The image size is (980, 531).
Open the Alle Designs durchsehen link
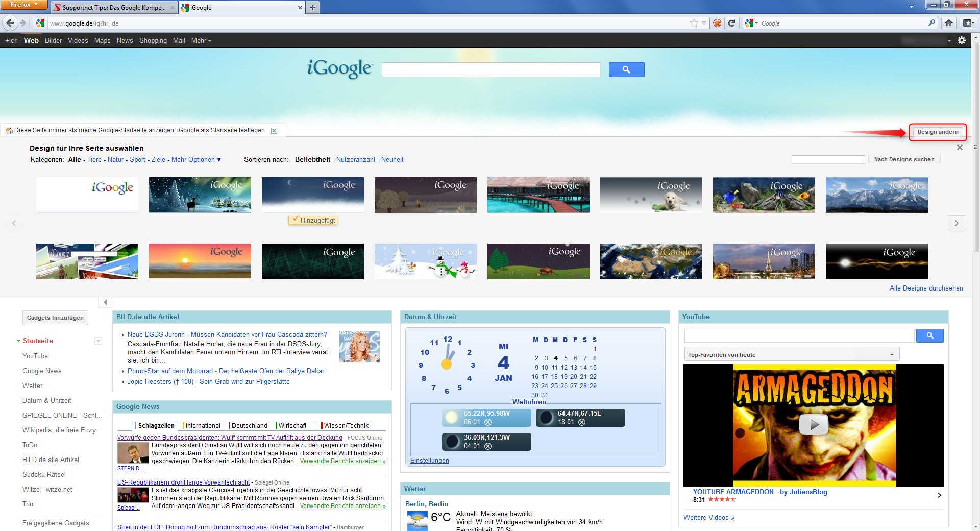coord(926,288)
